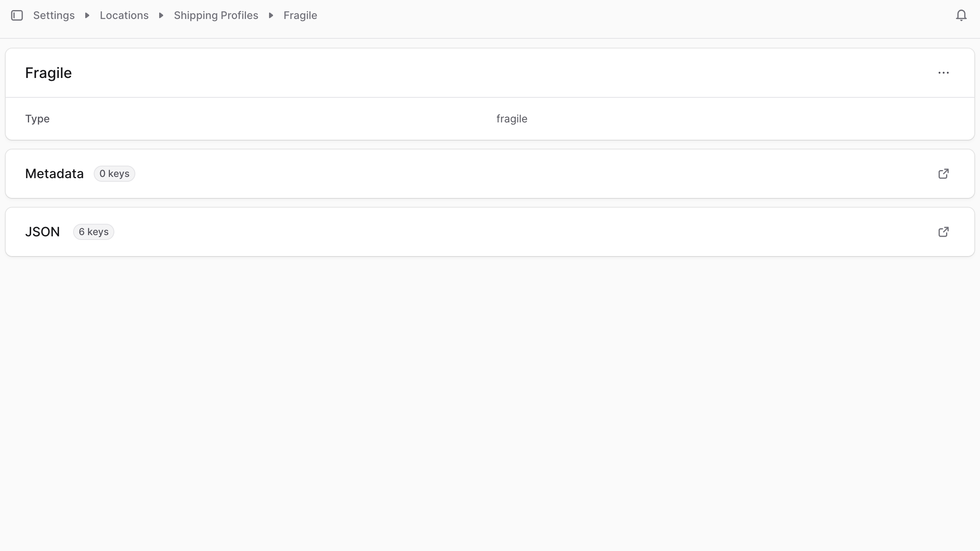980x551 pixels.
Task: Open the JSON viewer via arrow icon
Action: click(x=943, y=232)
